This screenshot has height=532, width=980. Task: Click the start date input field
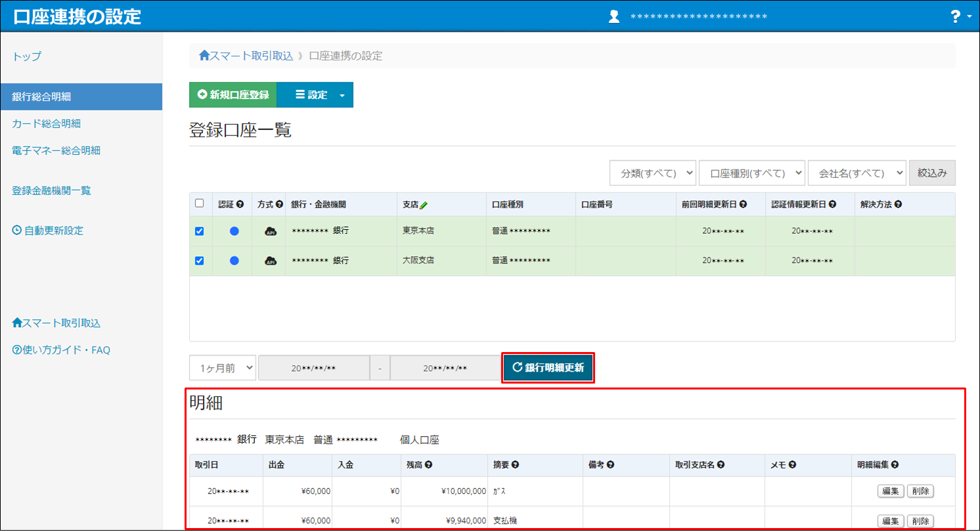pos(313,368)
